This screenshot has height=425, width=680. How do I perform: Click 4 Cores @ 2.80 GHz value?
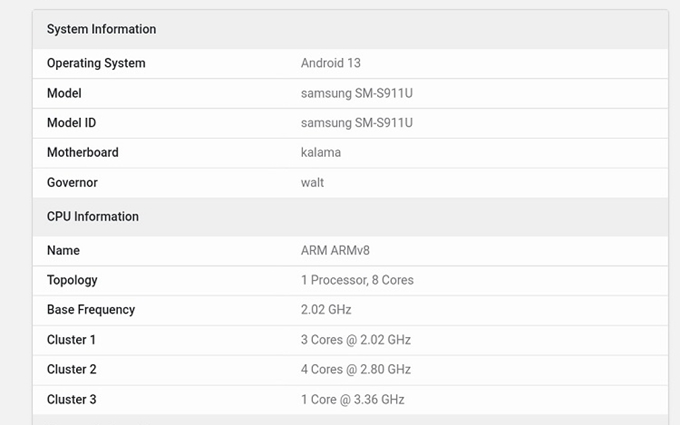tap(355, 370)
